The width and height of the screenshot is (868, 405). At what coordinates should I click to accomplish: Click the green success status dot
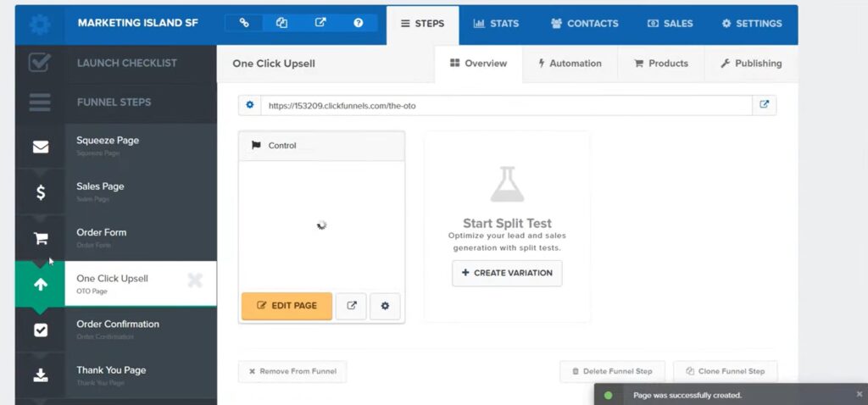[609, 396]
